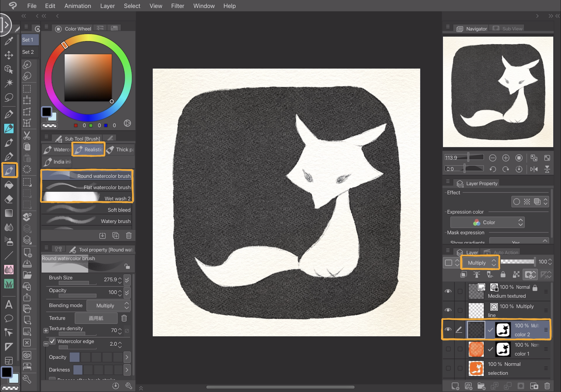Click the Realistic watercolor brush category
Screen dimensions: 561x392
tap(88, 149)
